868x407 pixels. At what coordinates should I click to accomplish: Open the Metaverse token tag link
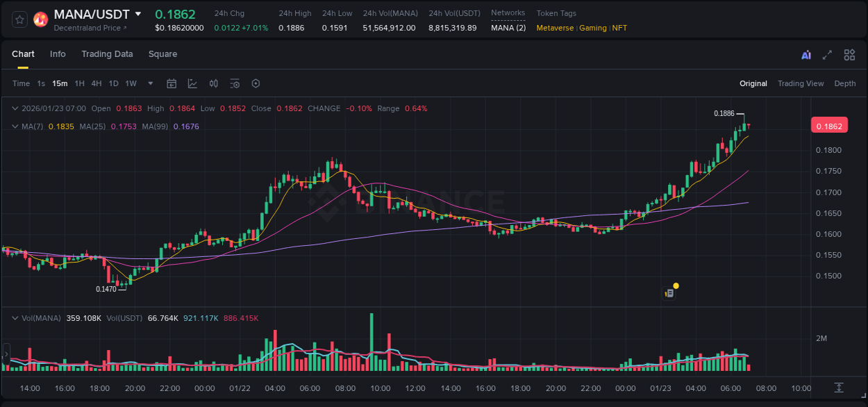pyautogui.click(x=554, y=28)
